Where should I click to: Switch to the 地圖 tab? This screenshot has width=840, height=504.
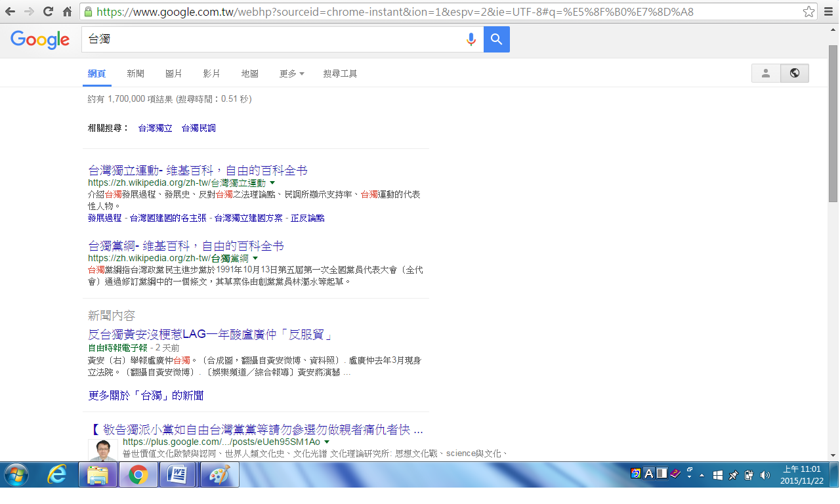pyautogui.click(x=249, y=73)
